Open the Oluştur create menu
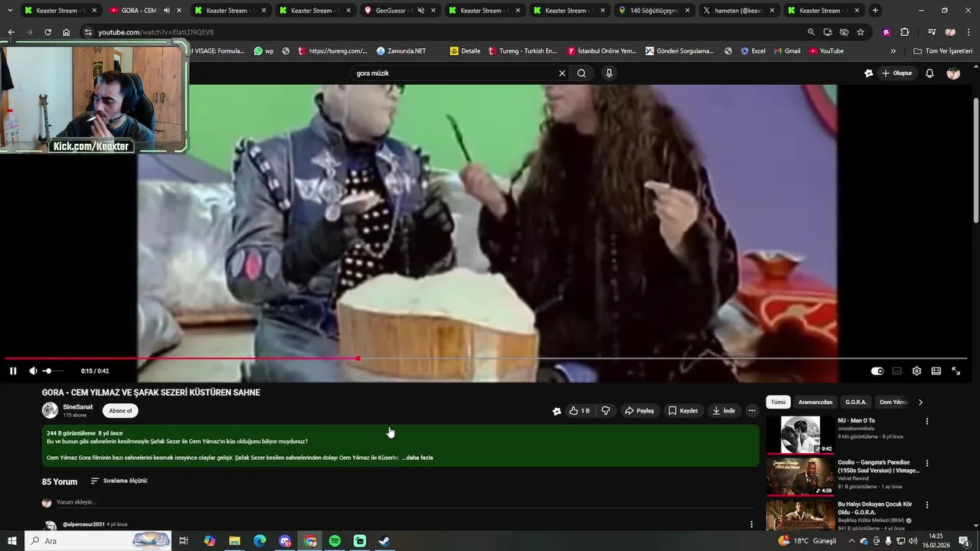Image resolution: width=980 pixels, height=551 pixels. pyautogui.click(x=897, y=73)
